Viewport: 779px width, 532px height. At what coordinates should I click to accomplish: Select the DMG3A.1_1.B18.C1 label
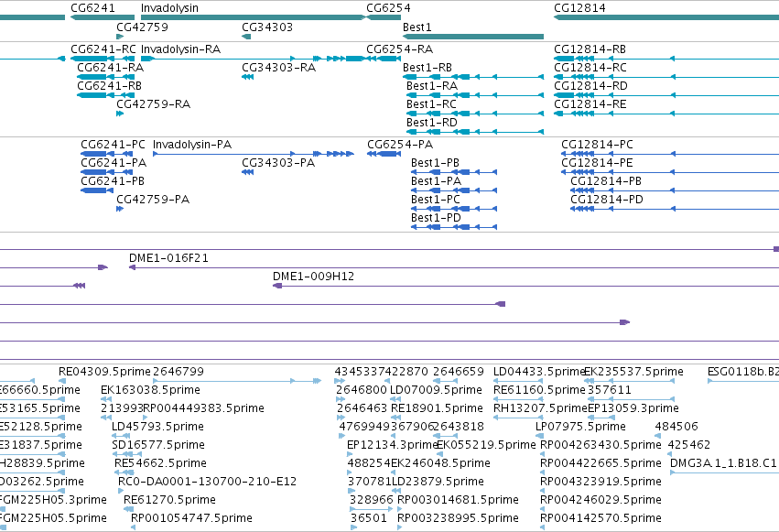(x=723, y=463)
